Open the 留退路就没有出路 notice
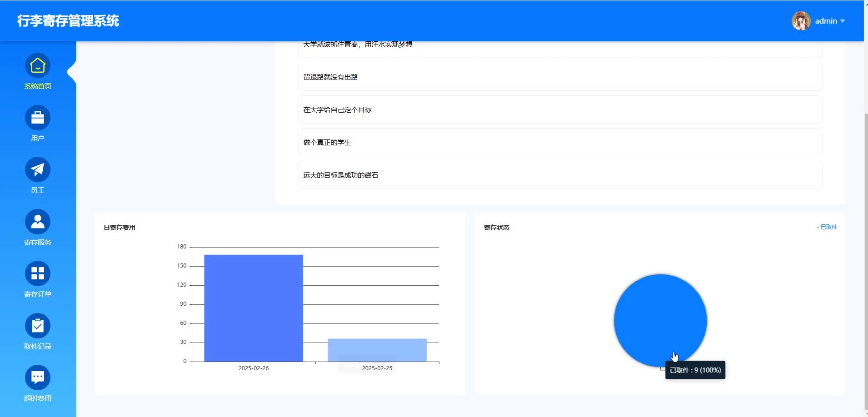The image size is (868, 417). [x=560, y=77]
